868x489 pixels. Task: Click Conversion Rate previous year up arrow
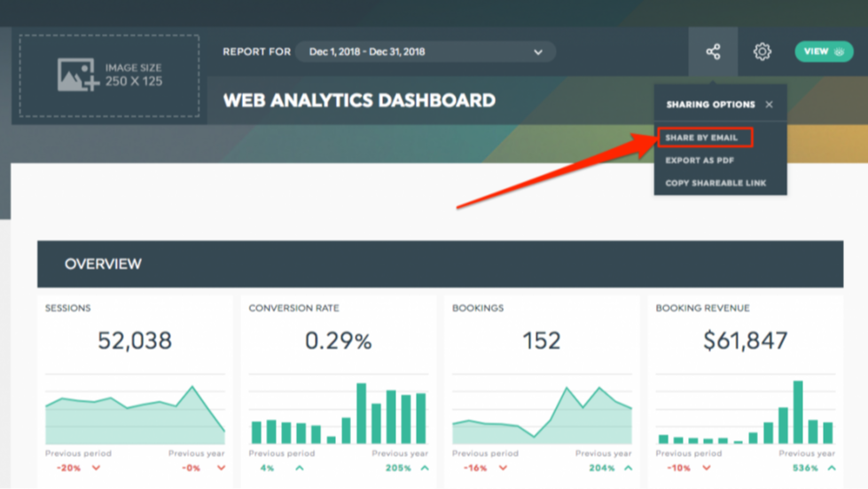pos(425,468)
